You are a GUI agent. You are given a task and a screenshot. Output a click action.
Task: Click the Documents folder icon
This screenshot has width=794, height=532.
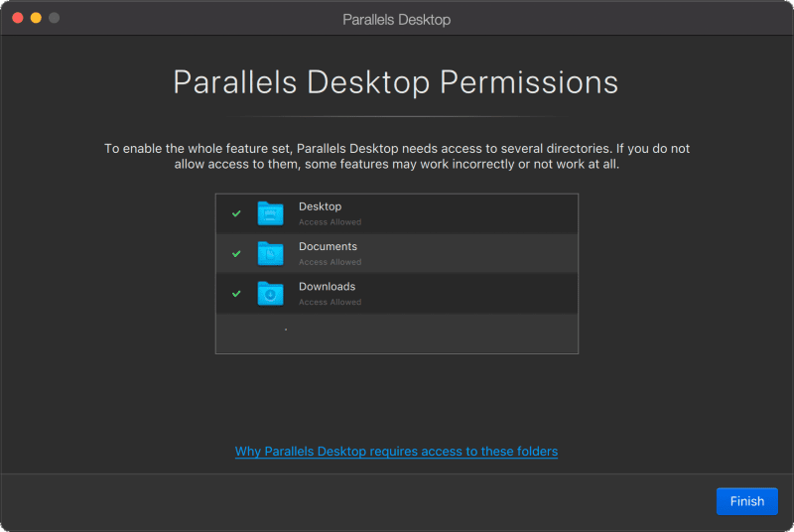pos(270,253)
